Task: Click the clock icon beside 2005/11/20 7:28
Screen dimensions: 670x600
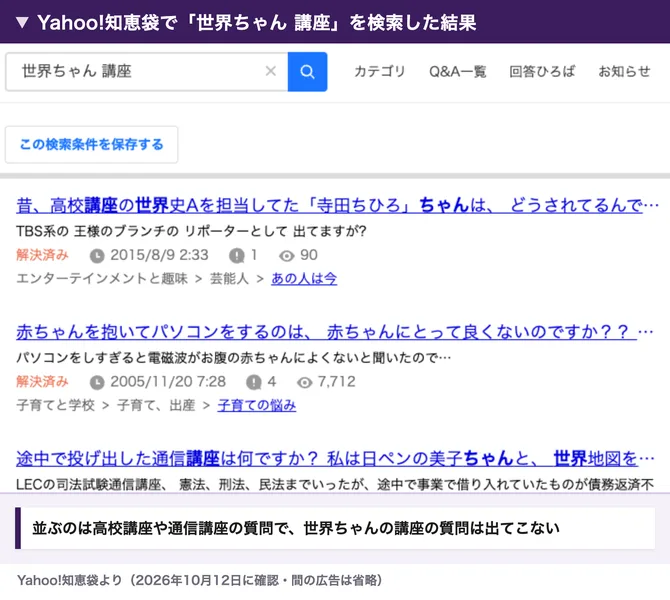Action: pos(97,382)
